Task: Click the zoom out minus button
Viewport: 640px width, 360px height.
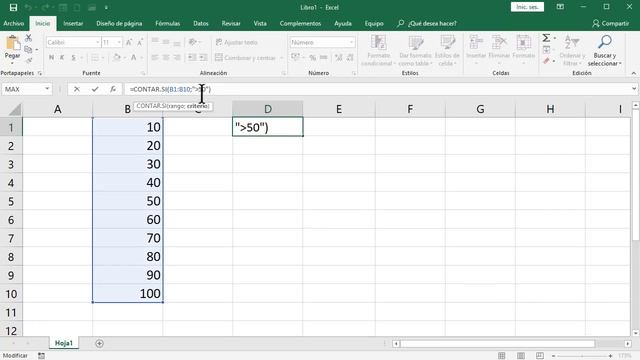Action: click(x=553, y=356)
